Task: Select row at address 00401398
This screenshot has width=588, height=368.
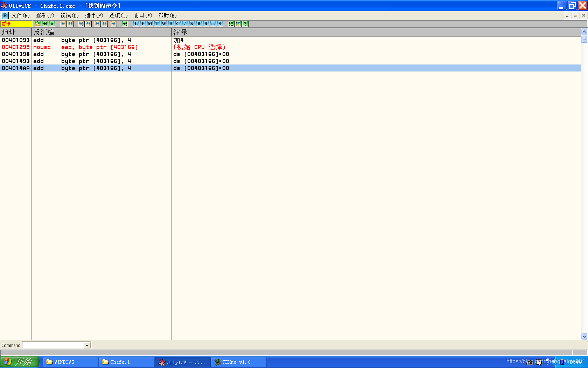Action: 290,54
